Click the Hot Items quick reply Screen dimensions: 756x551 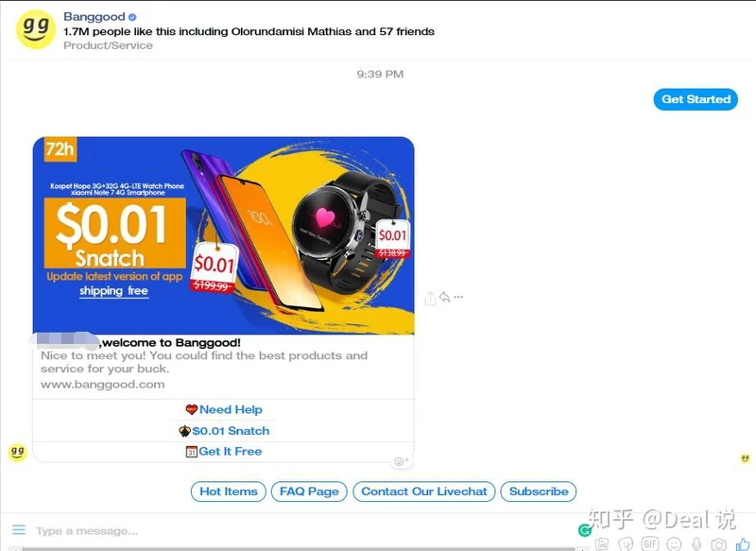coord(229,491)
